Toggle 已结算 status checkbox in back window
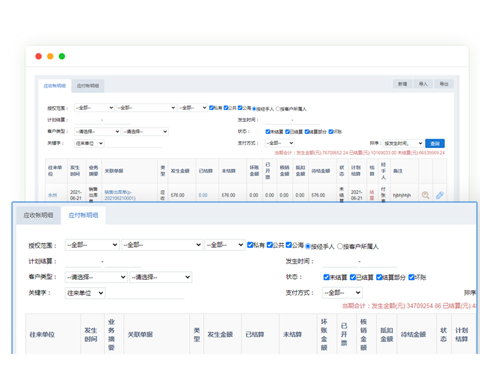The image size is (480, 372). tap(287, 132)
